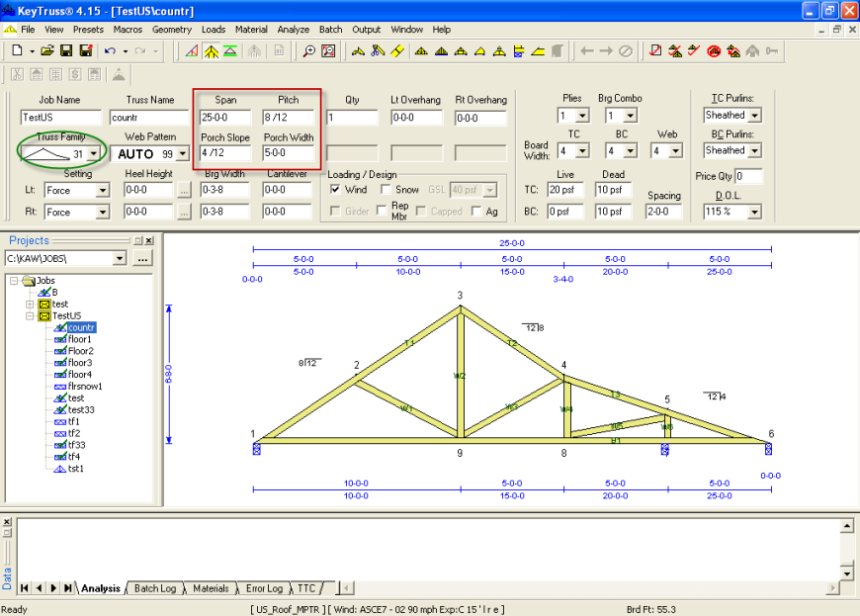Click the zoom-to-fit magnifier icon

point(328,51)
